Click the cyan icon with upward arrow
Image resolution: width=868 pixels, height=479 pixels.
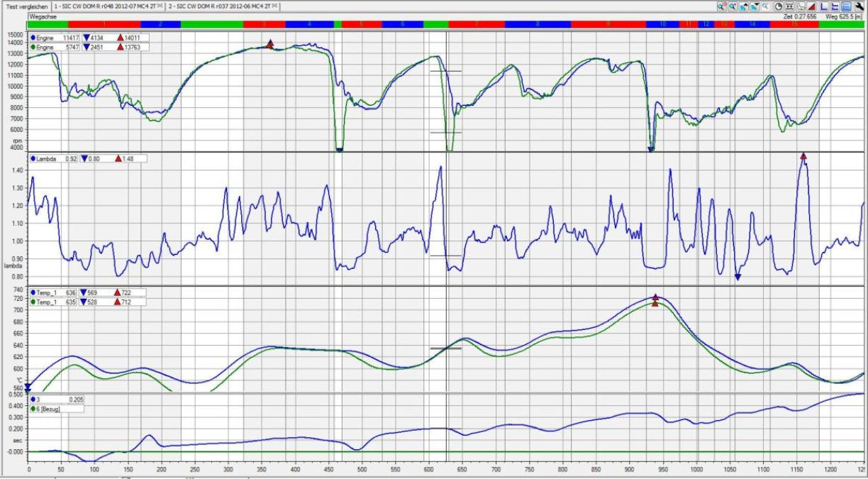744,6
